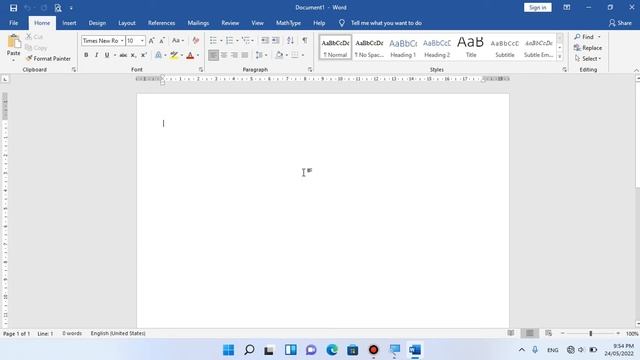Open Borders dropdown
Screen dimensions: 640x360
point(302,55)
